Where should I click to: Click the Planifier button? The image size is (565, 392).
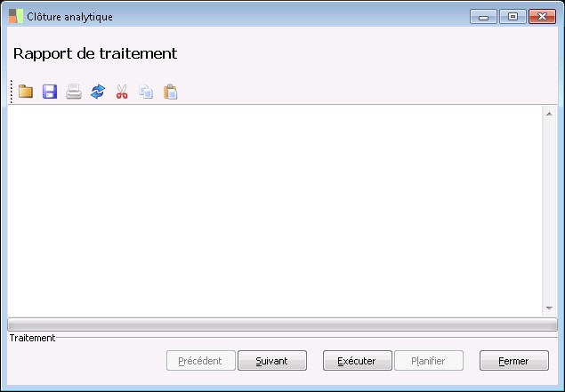[x=429, y=360]
